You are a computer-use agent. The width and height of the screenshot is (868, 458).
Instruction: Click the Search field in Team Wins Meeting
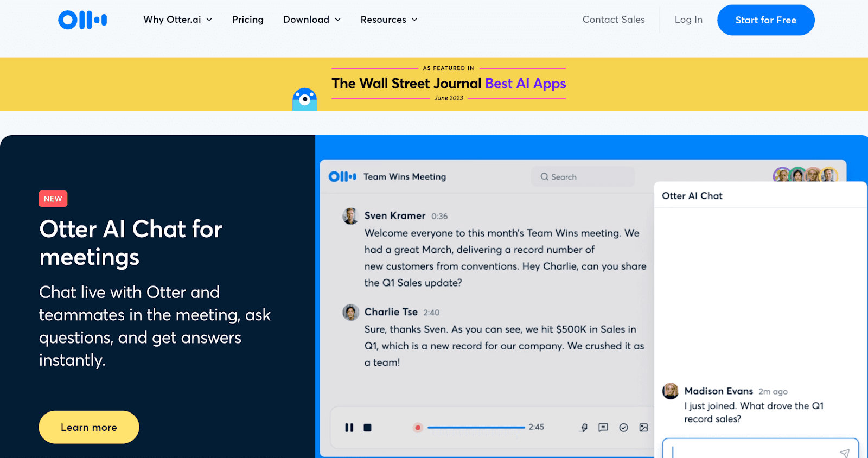click(x=582, y=177)
